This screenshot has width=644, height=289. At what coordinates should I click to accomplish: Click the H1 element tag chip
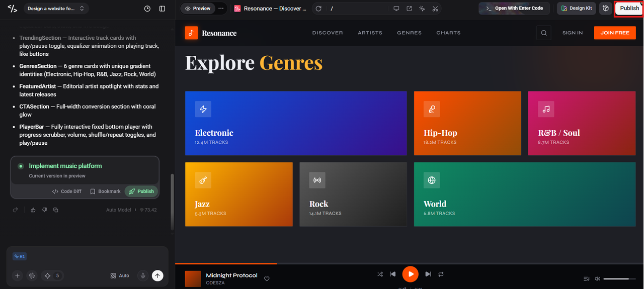[x=20, y=256]
